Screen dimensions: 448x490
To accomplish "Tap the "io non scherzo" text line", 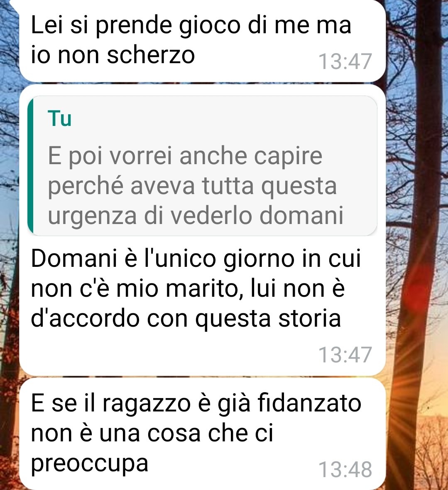I will pos(113,55).
